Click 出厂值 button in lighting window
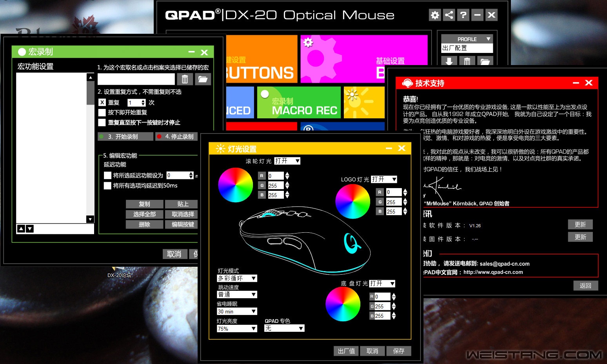 [x=346, y=351]
